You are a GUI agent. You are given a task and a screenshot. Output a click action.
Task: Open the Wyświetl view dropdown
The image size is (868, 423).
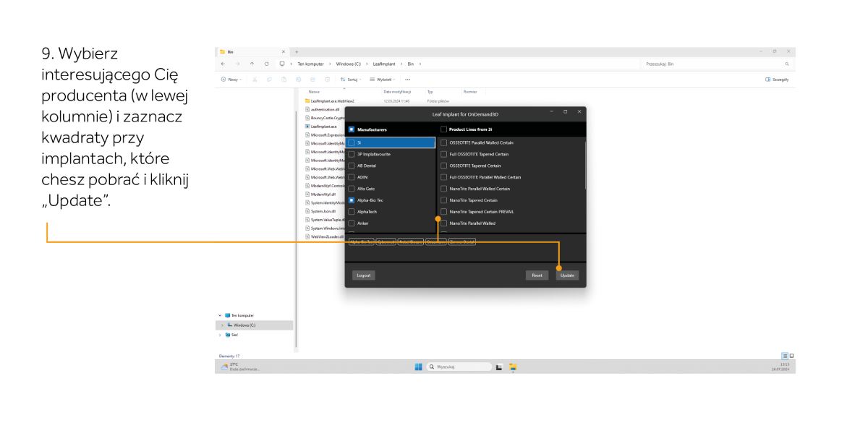click(x=382, y=79)
